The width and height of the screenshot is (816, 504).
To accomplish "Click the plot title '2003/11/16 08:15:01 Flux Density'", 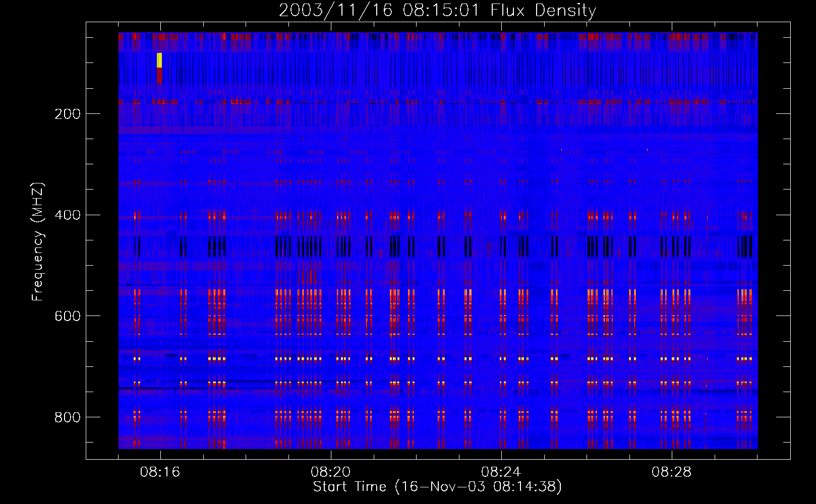I will (437, 10).
